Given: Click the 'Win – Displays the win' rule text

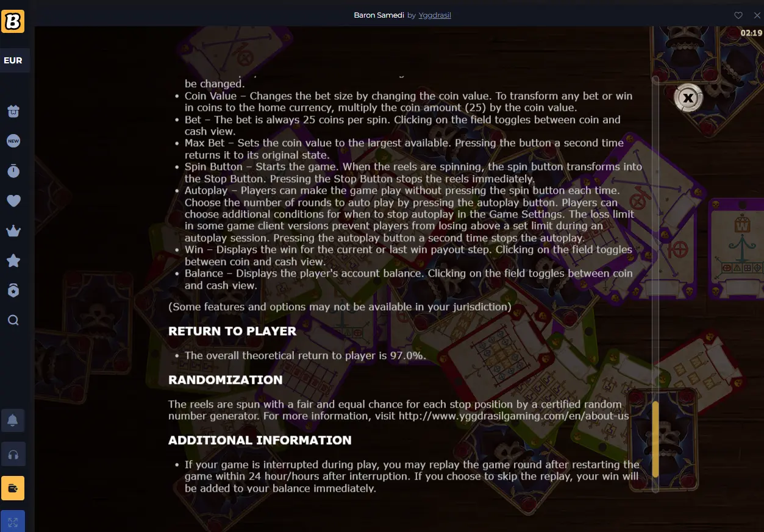Looking at the screenshot, I should coord(409,256).
